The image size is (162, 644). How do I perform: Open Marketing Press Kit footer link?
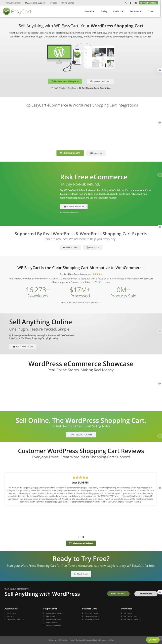(x=92, y=619)
